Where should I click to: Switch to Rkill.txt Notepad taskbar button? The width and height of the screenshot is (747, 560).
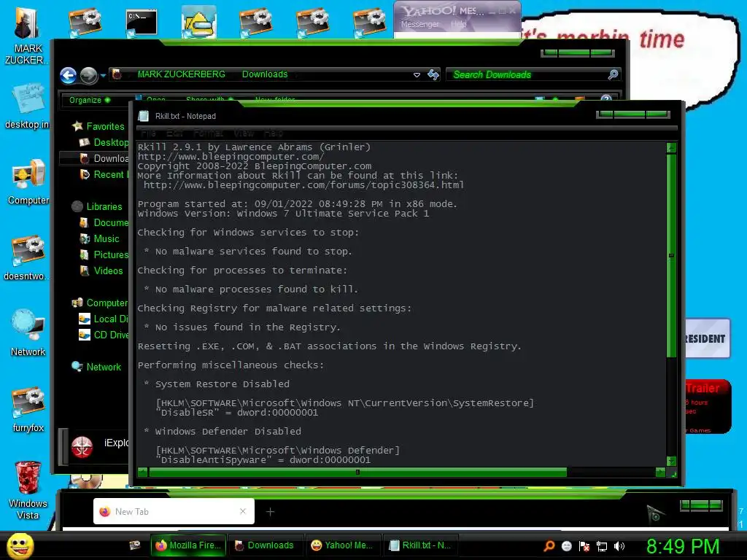point(419,545)
